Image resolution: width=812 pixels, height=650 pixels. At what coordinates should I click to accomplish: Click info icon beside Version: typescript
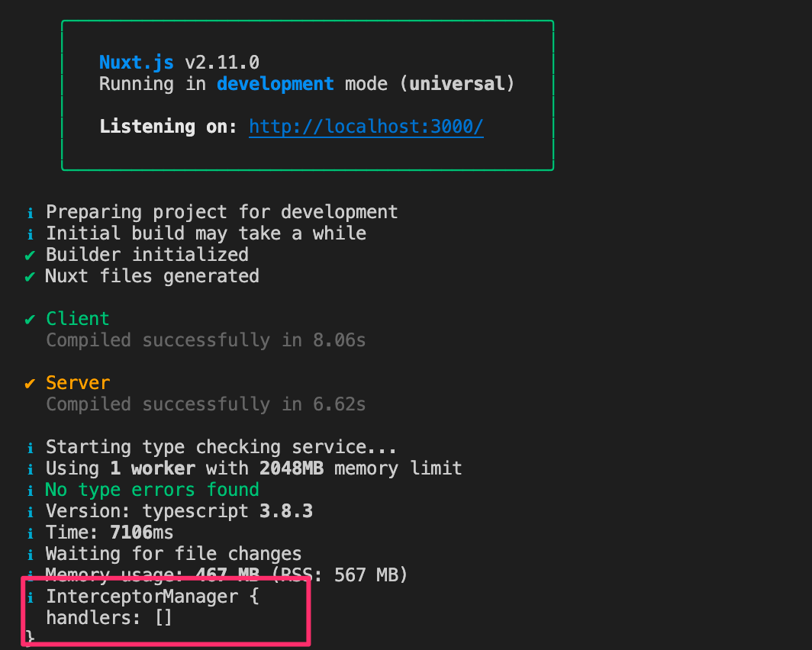(31, 512)
